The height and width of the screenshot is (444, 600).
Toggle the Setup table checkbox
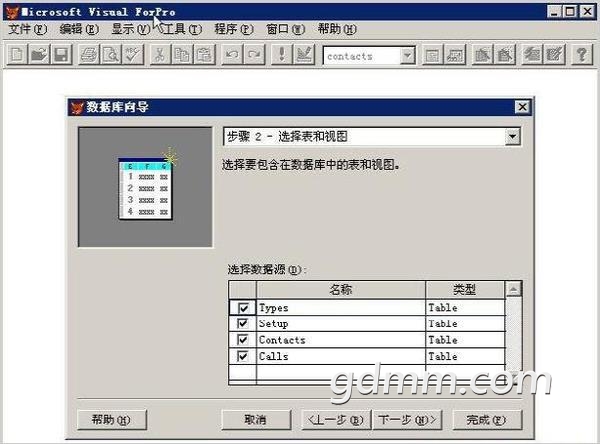242,324
